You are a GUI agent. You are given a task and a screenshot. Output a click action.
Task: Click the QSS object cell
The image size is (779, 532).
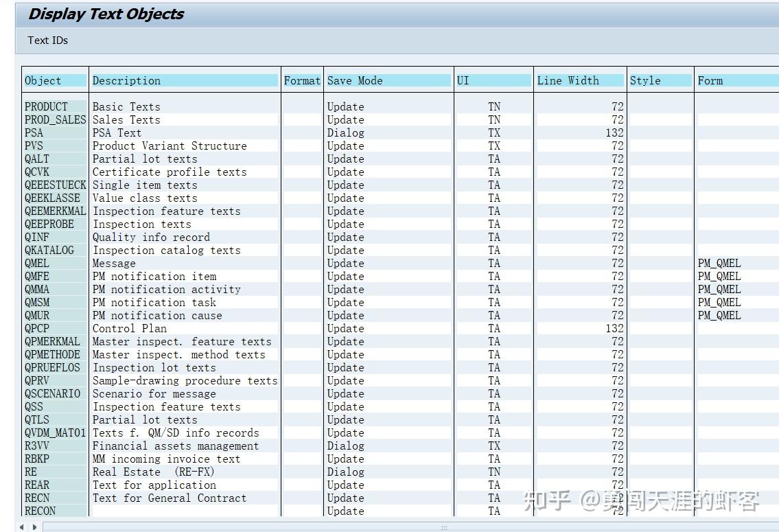[x=55, y=407]
